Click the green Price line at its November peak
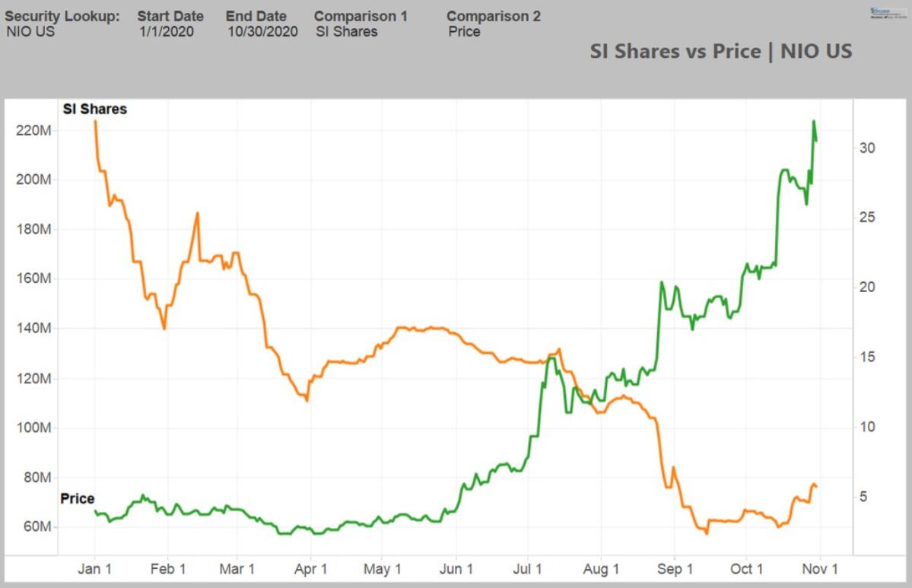 click(x=814, y=122)
